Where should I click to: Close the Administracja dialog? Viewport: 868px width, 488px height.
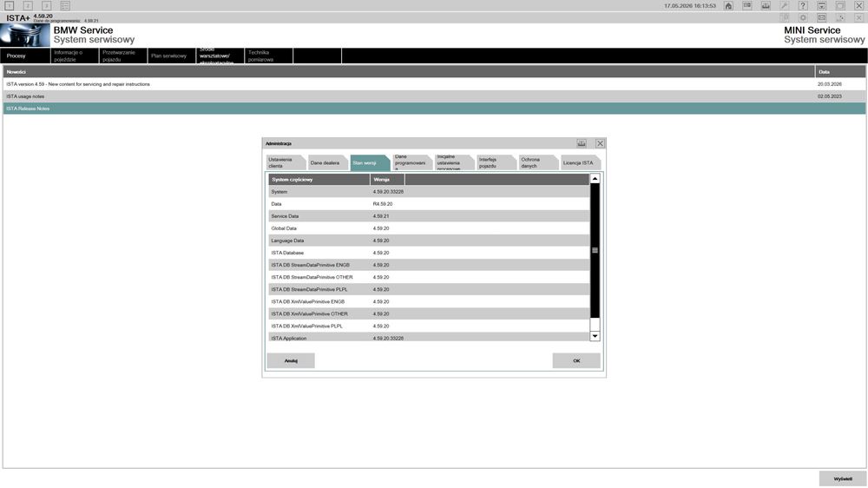click(600, 143)
